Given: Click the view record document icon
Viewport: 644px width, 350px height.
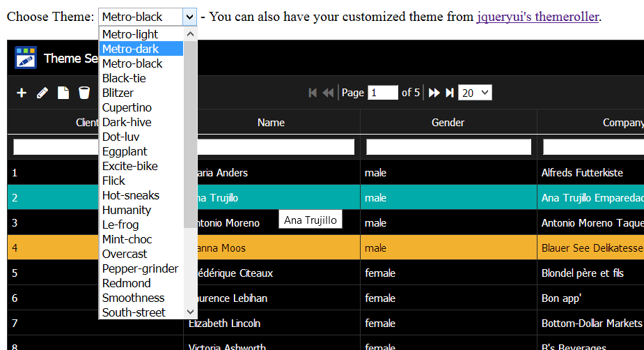Looking at the screenshot, I should (63, 93).
